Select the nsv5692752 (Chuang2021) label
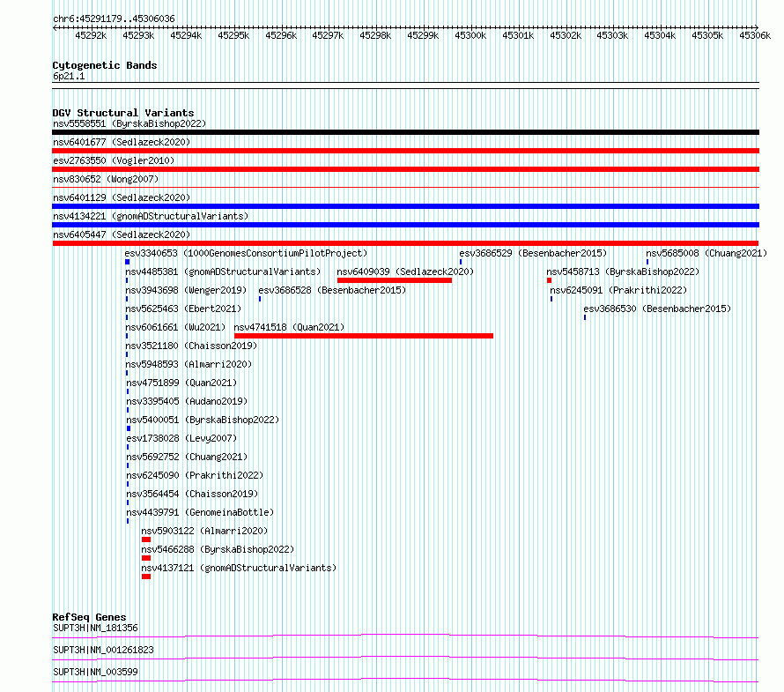Image resolution: width=784 pixels, height=692 pixels. (x=187, y=457)
